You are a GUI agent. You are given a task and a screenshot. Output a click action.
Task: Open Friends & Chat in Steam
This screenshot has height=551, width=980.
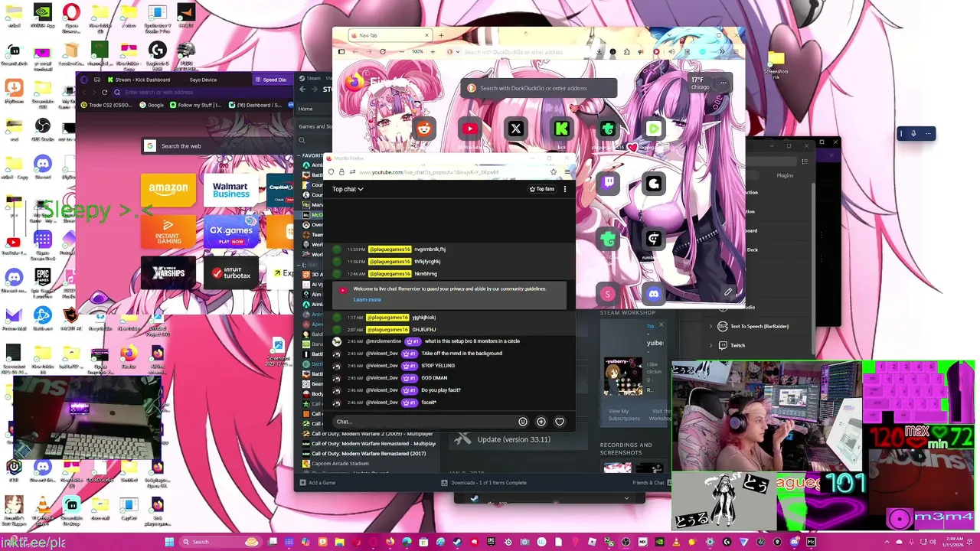coord(648,483)
